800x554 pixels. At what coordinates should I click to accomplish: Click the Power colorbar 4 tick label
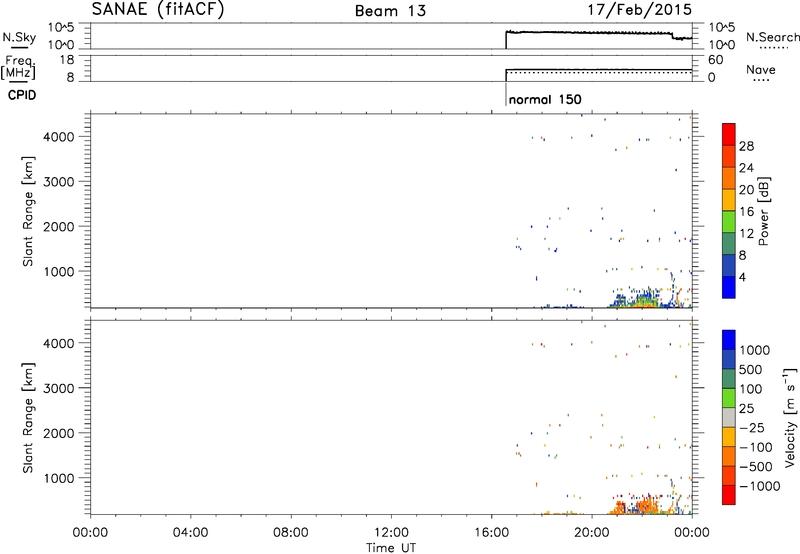click(x=742, y=277)
